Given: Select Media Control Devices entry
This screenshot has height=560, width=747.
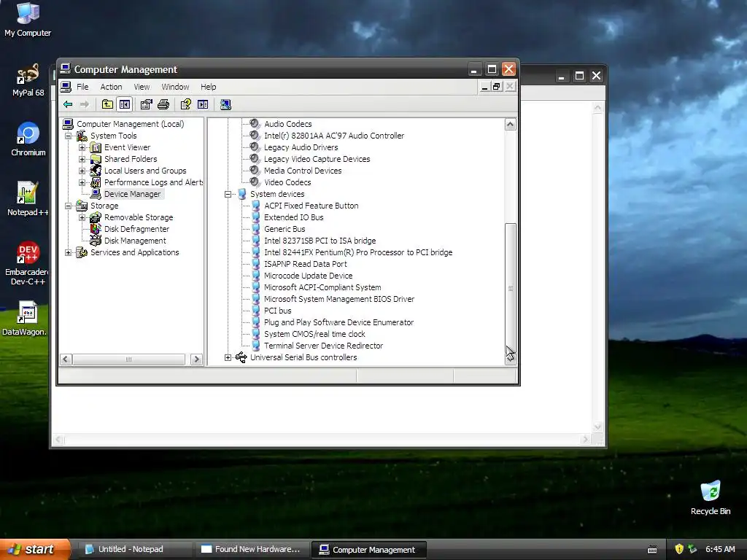Looking at the screenshot, I should pos(303,171).
